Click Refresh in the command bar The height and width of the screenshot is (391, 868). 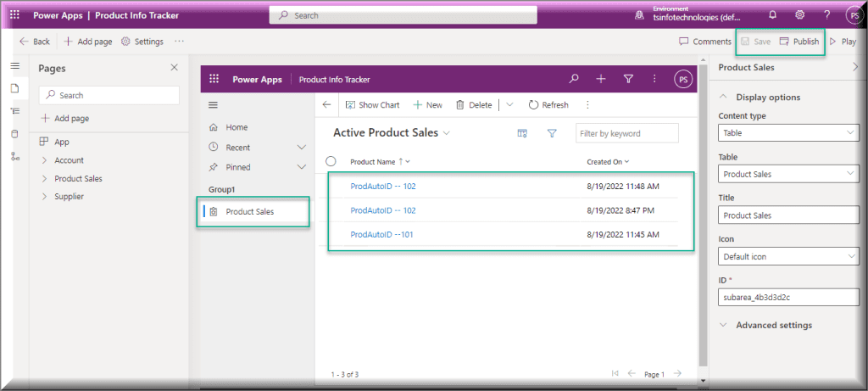tap(548, 104)
